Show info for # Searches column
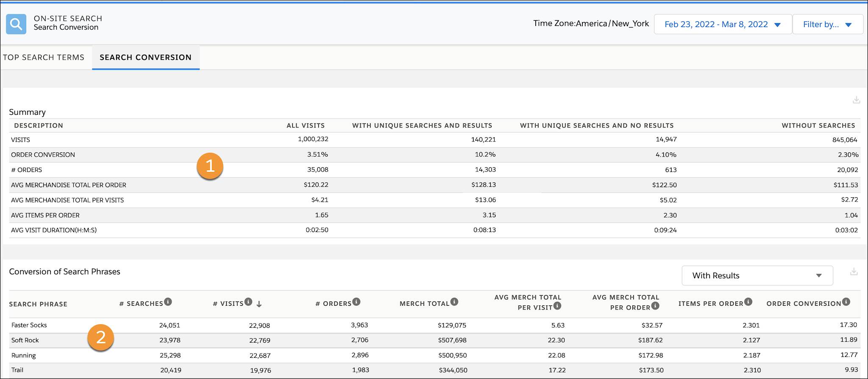868x379 pixels. tap(168, 302)
